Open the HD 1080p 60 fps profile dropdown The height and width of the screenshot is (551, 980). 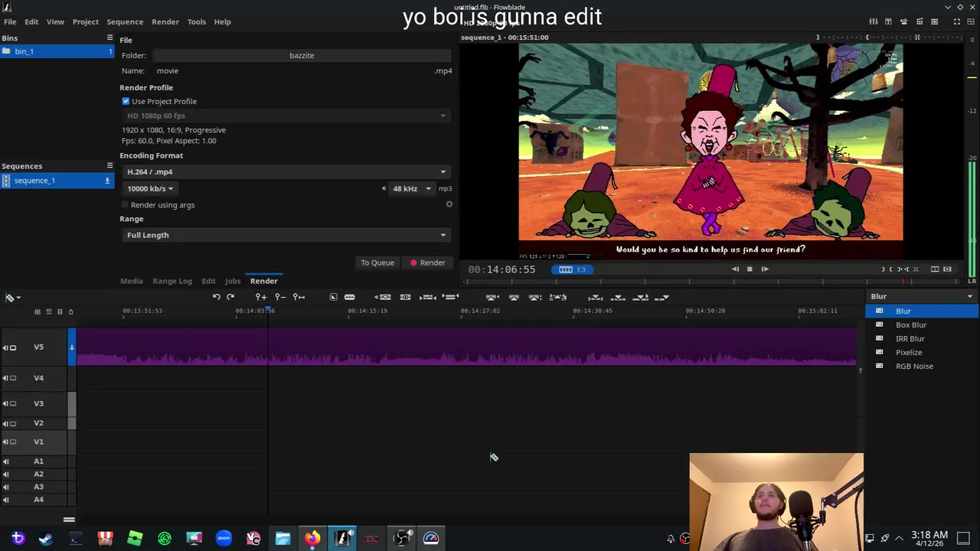point(286,116)
